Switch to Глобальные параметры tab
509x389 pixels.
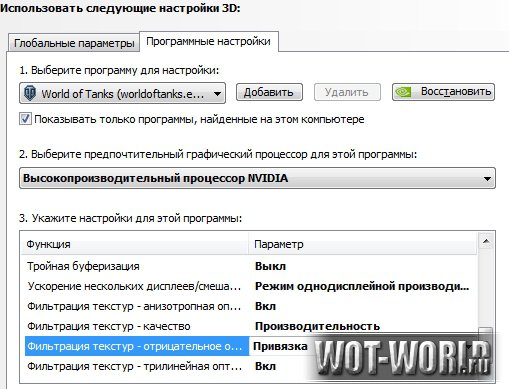coord(73,43)
